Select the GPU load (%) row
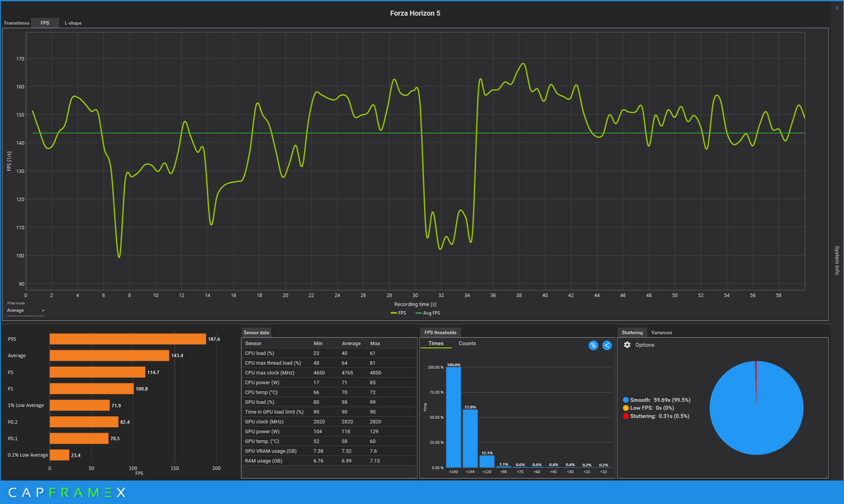This screenshot has width=844, height=504. 329,402
